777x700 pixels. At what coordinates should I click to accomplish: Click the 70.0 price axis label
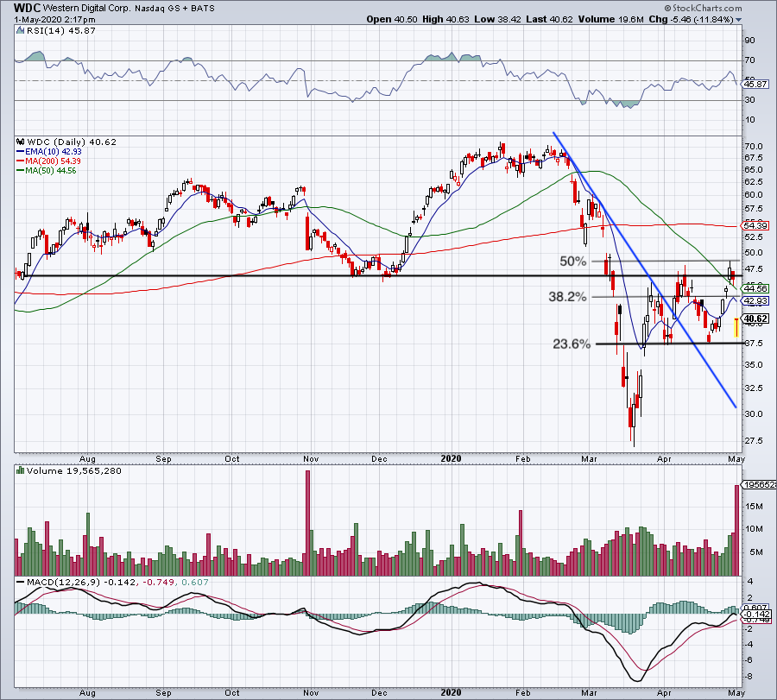pos(753,147)
